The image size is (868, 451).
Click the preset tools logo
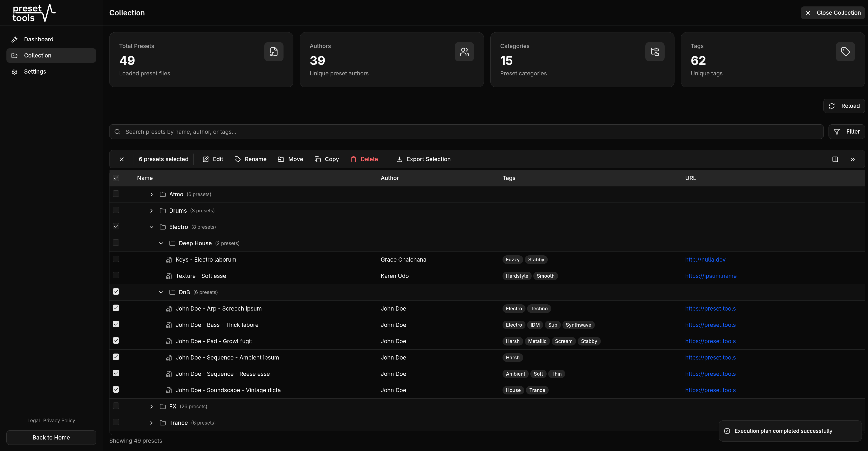point(34,13)
